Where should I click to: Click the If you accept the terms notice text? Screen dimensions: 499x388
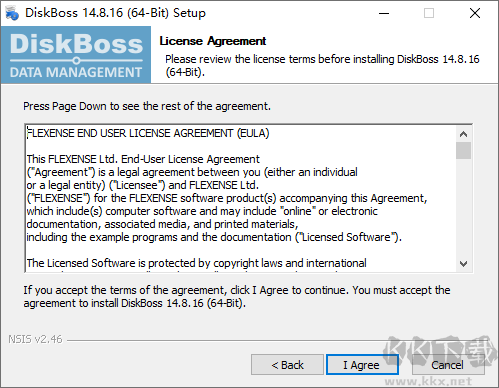(x=237, y=297)
